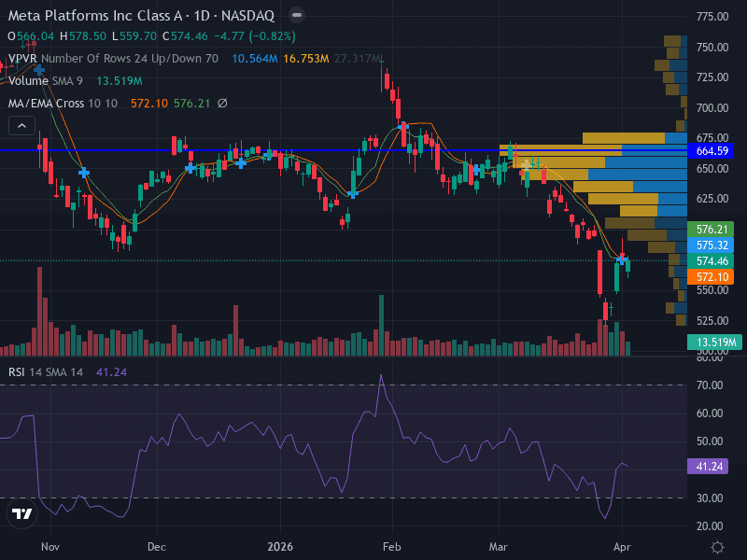Click the H578.50 high value
747x560 pixels.
point(83,36)
